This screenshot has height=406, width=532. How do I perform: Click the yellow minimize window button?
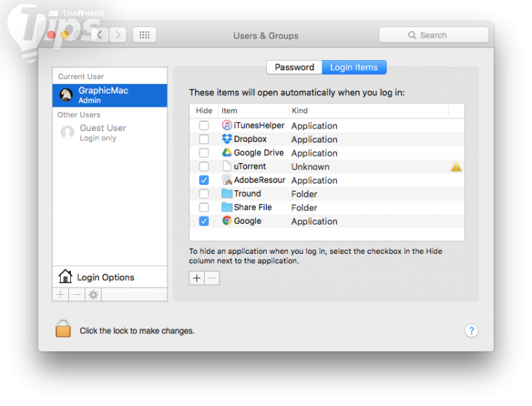coord(65,34)
